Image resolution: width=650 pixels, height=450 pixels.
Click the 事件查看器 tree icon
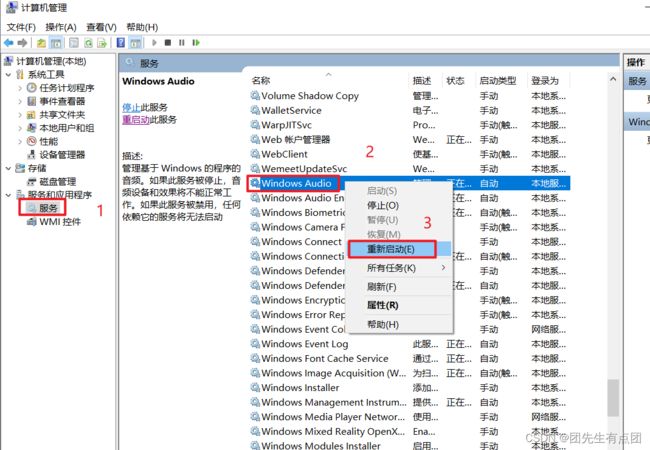point(32,101)
